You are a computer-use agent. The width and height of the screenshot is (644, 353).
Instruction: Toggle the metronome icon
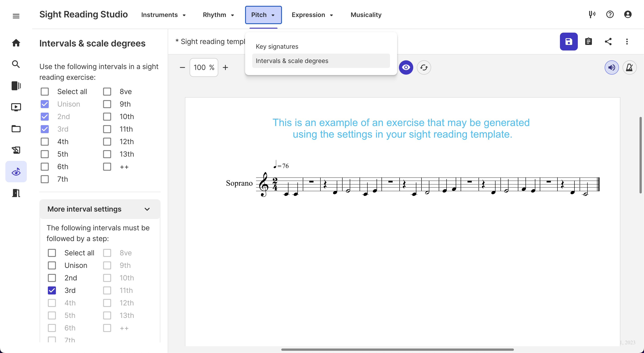[x=629, y=67]
